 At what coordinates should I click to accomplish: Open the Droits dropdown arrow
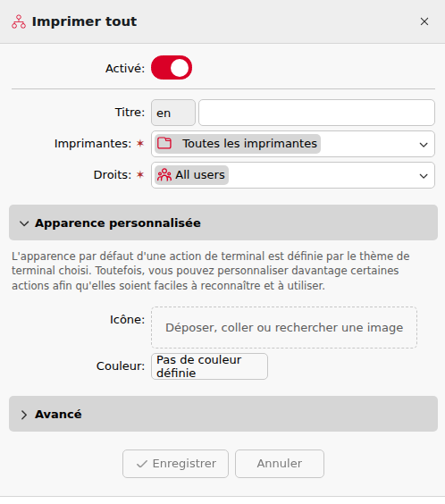tap(424, 176)
